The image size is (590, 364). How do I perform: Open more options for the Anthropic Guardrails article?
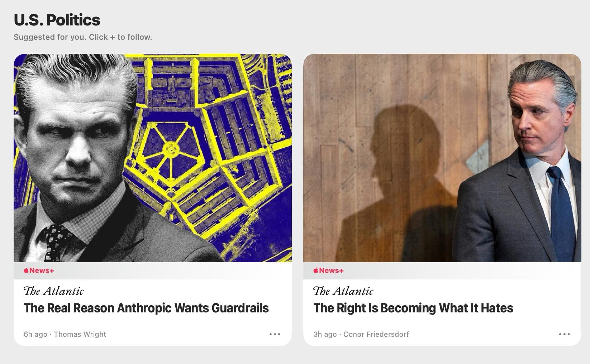tap(275, 334)
